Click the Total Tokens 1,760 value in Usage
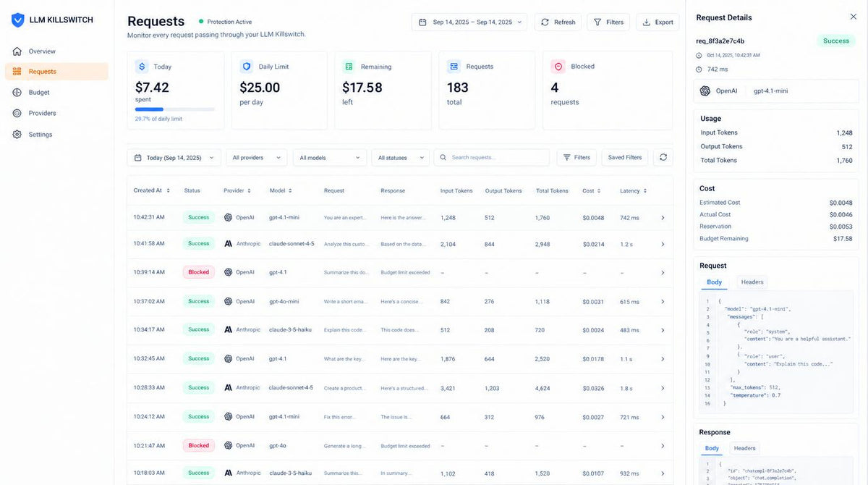The width and height of the screenshot is (868, 485). [844, 161]
